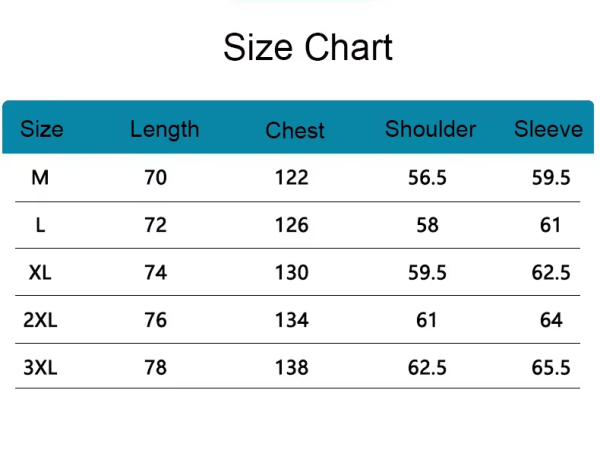Select length value 76

(x=155, y=320)
